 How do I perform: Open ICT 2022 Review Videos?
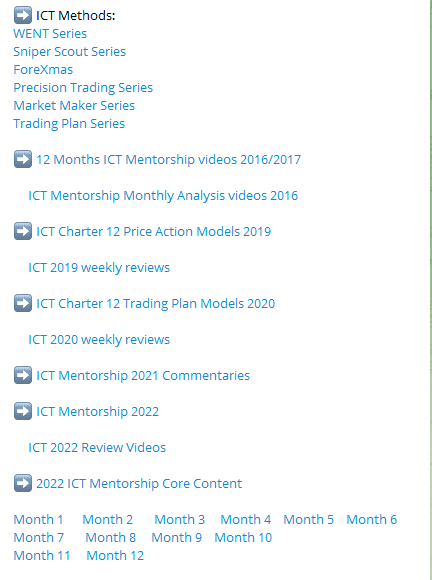tap(97, 448)
